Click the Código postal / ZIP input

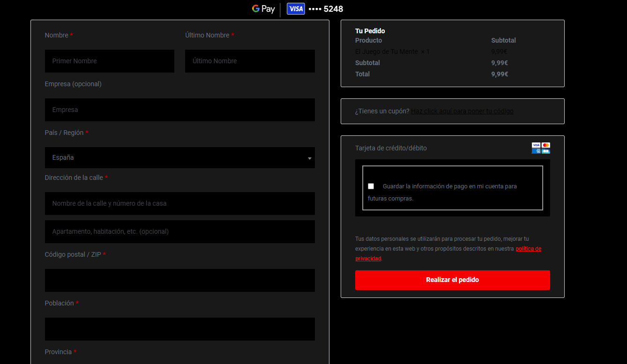point(179,281)
